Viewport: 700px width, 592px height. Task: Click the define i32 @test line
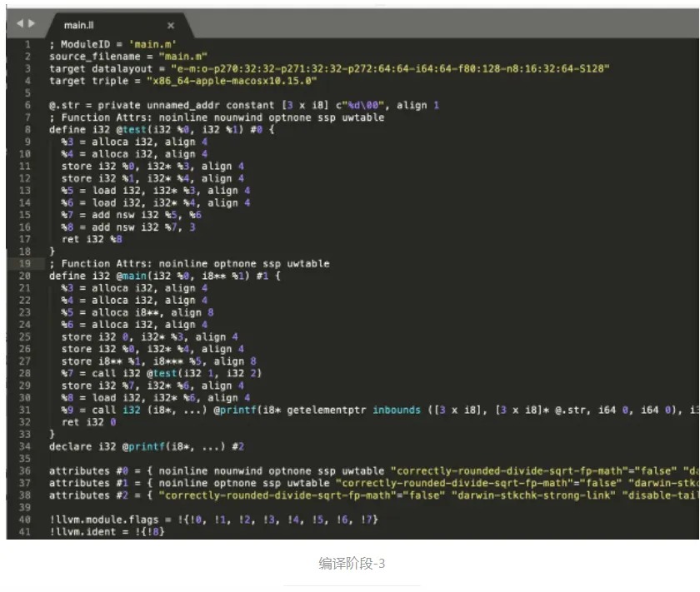click(x=162, y=129)
